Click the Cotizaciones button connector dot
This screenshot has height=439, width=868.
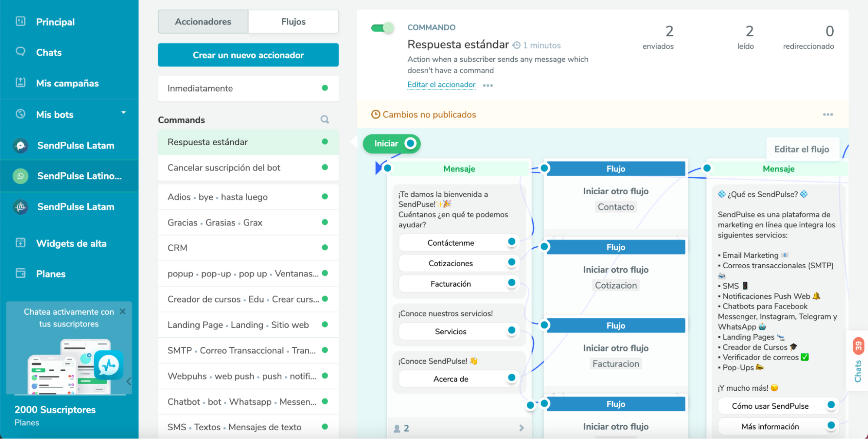point(512,262)
